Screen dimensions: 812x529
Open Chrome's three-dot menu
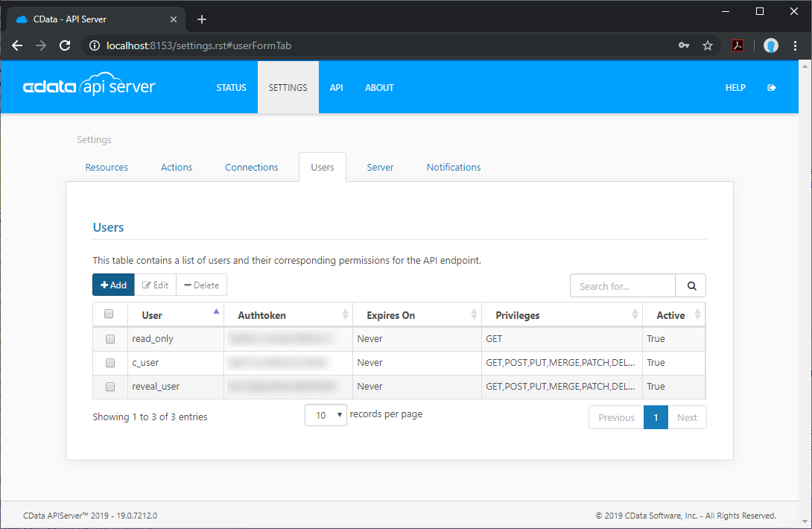[x=796, y=45]
